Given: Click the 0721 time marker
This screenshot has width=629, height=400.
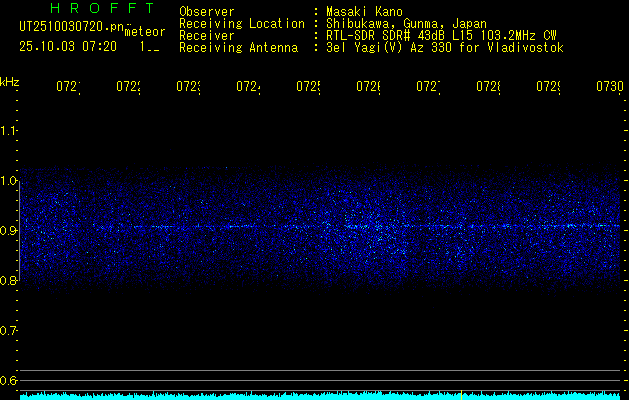Looking at the screenshot, I should point(68,87).
